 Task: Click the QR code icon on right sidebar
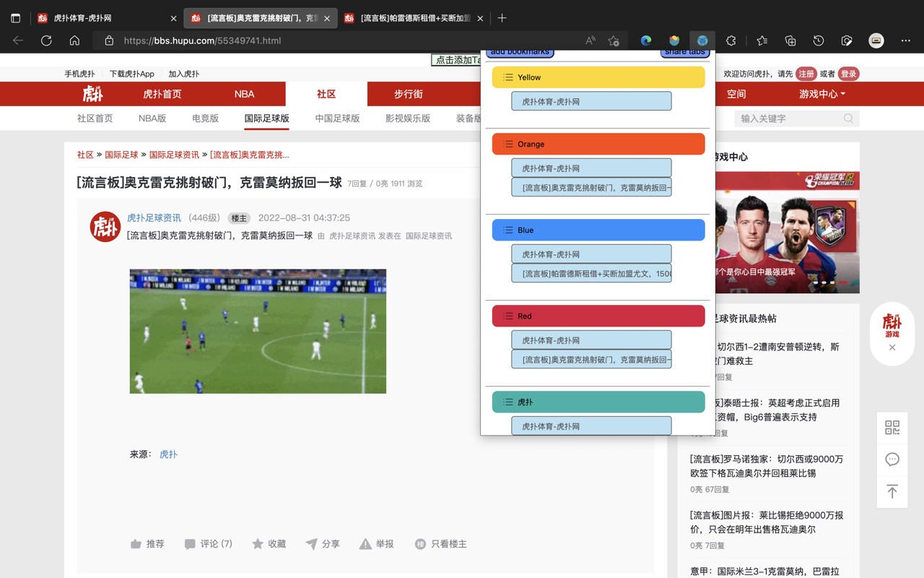pyautogui.click(x=892, y=427)
